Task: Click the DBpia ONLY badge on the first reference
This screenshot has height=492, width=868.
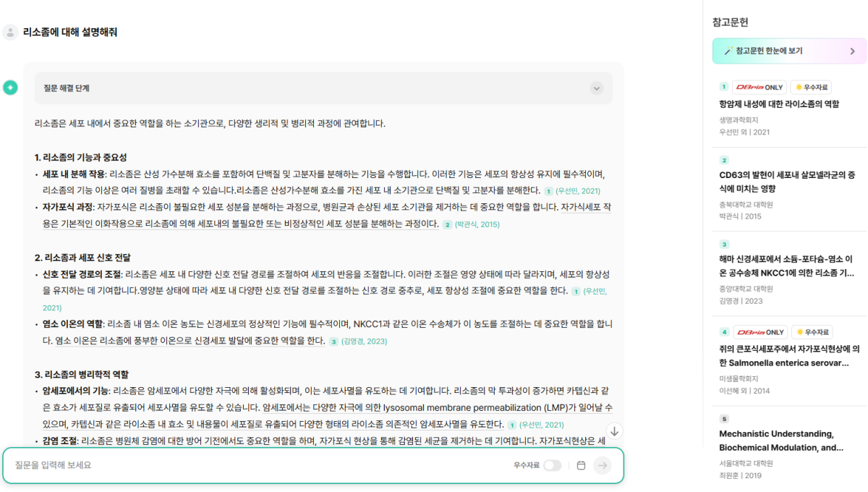Action: click(x=759, y=87)
